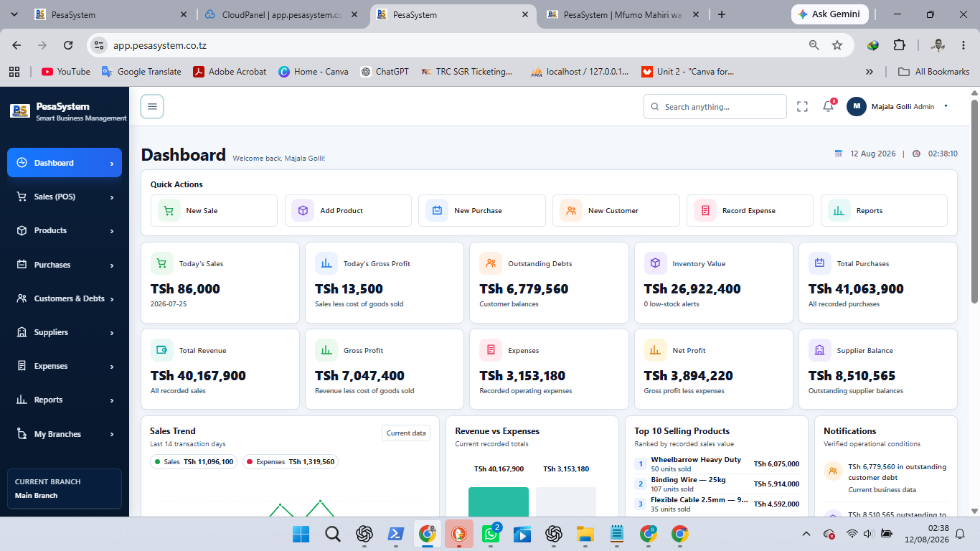The height and width of the screenshot is (551, 980).
Task: Click the Chrome extensions puzzle icon
Action: (899, 45)
